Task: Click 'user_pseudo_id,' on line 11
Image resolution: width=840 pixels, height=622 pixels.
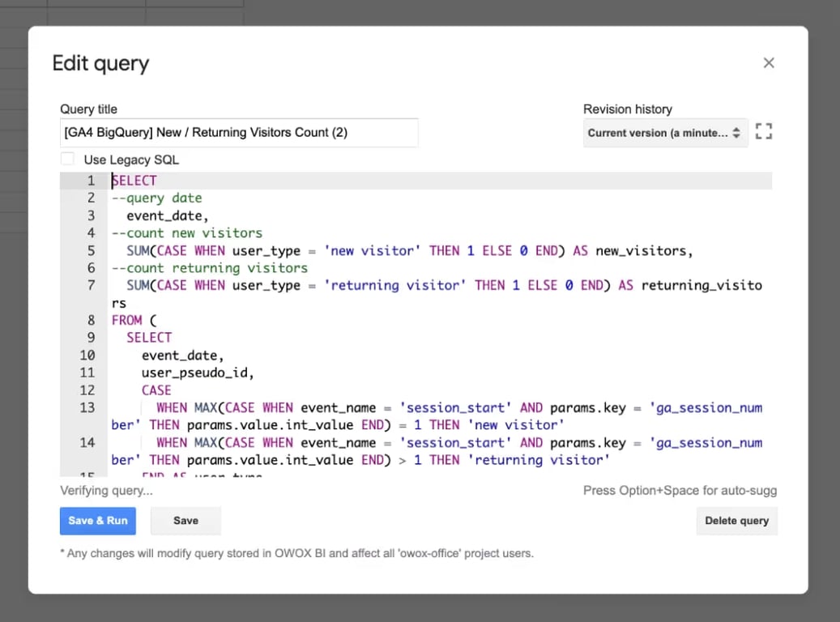Action: coord(198,373)
